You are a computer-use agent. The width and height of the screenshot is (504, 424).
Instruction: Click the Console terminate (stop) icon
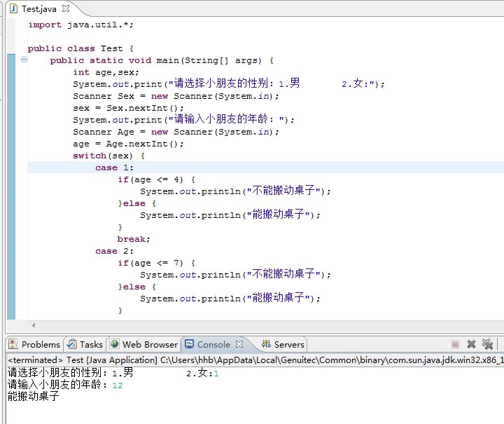click(x=455, y=344)
